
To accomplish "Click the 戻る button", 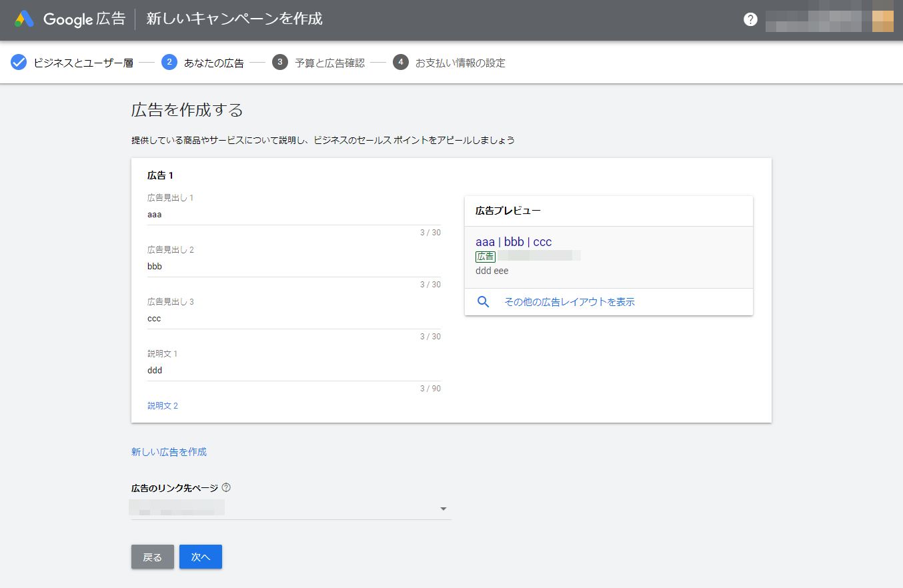I will [x=152, y=557].
